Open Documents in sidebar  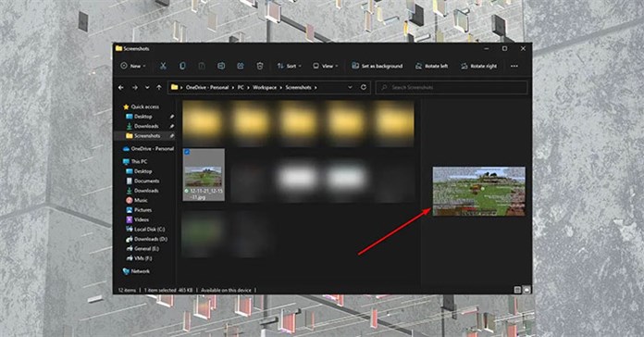click(146, 181)
